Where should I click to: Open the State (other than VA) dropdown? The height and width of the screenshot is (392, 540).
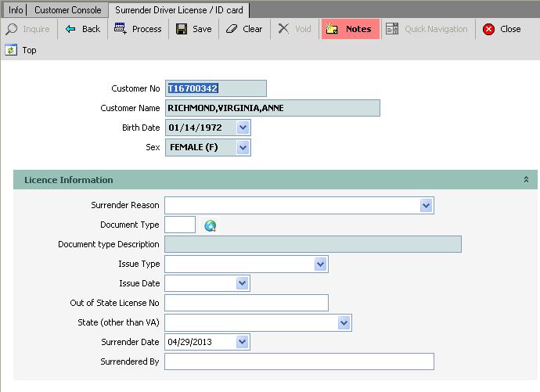[344, 322]
